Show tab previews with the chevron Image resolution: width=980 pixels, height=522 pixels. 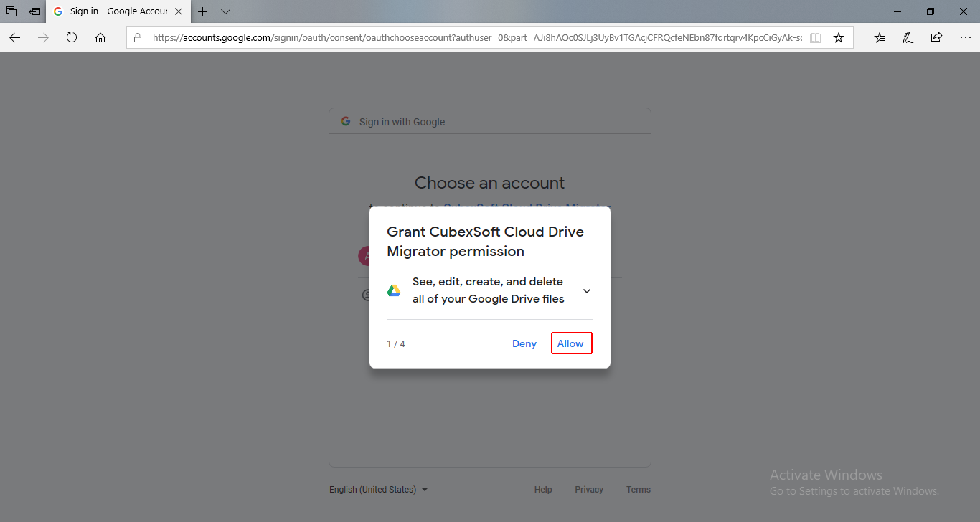(225, 11)
